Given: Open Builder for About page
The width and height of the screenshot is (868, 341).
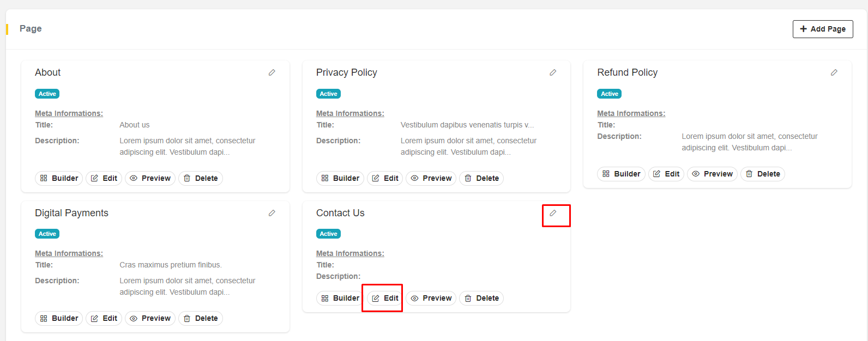Looking at the screenshot, I should click(59, 178).
